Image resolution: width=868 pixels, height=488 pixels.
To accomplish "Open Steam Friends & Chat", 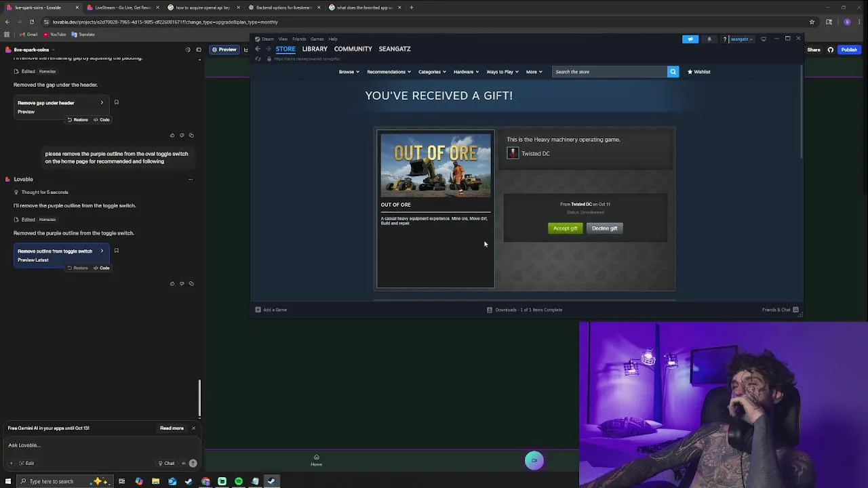I will tap(780, 310).
